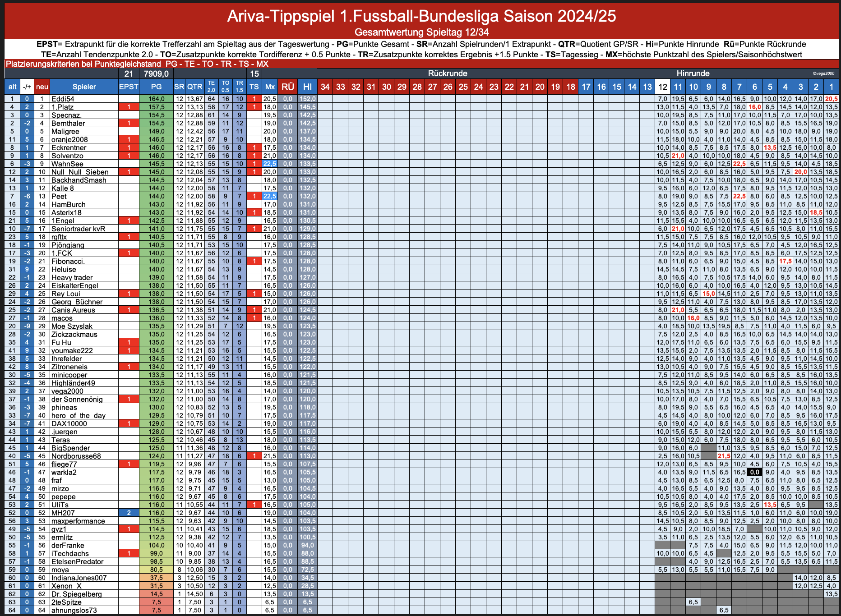Click Xenon_X's PG value 31,5

156,586
